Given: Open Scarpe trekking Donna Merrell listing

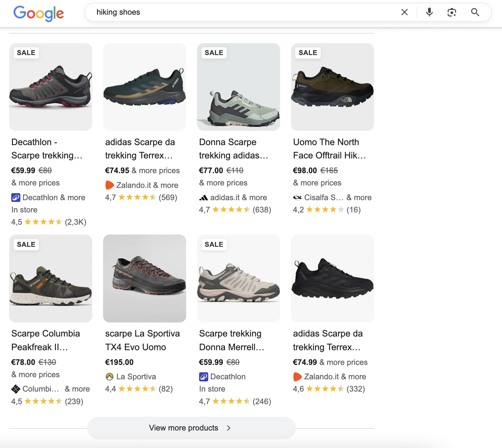Looking at the screenshot, I should (x=231, y=340).
